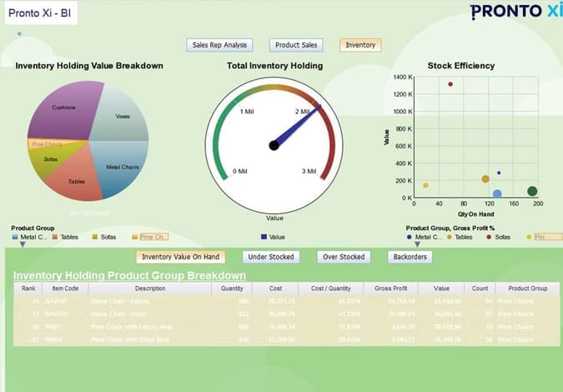Sort by the Item Code column header

65,289
